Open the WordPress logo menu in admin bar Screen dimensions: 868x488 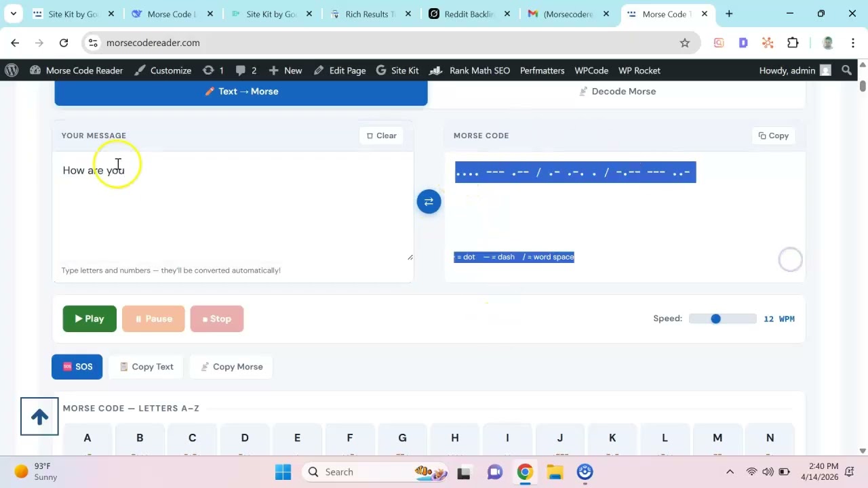(12, 70)
